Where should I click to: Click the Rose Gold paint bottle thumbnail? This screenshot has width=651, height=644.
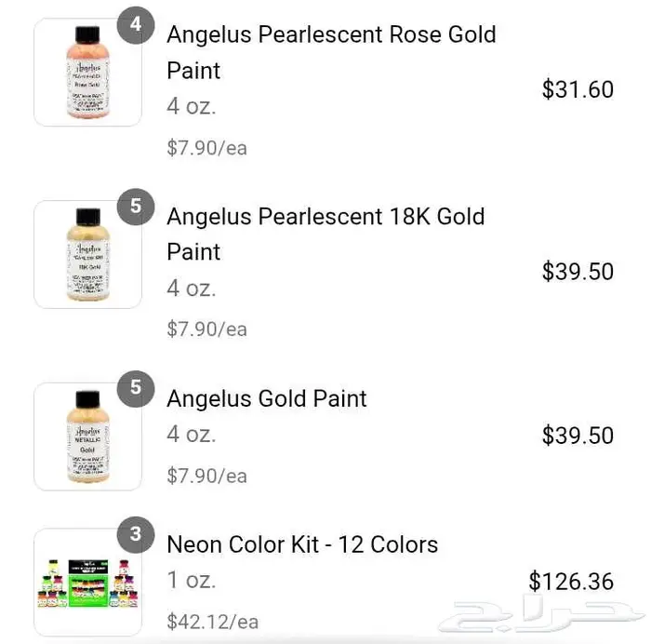87,73
